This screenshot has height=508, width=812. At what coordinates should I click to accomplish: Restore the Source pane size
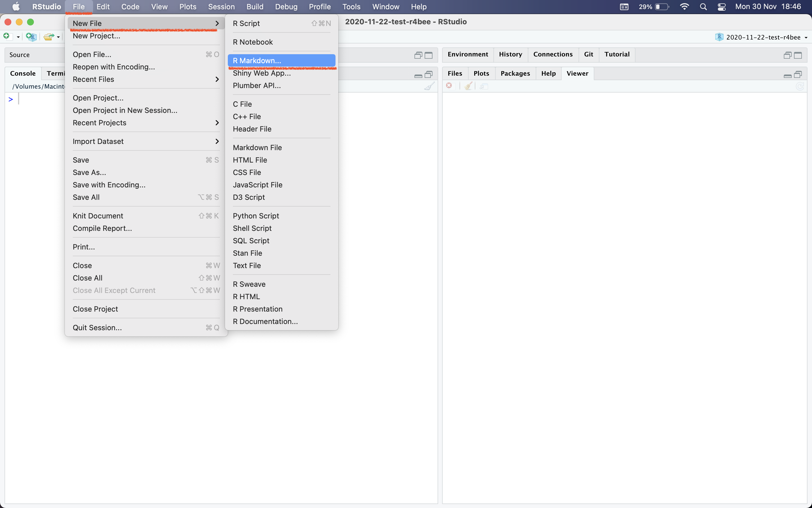[418, 55]
